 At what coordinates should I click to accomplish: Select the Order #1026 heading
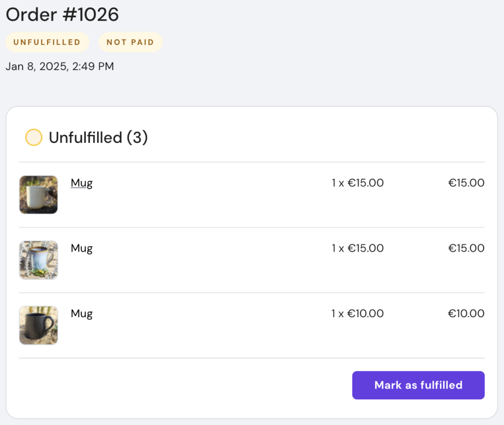coord(63,15)
